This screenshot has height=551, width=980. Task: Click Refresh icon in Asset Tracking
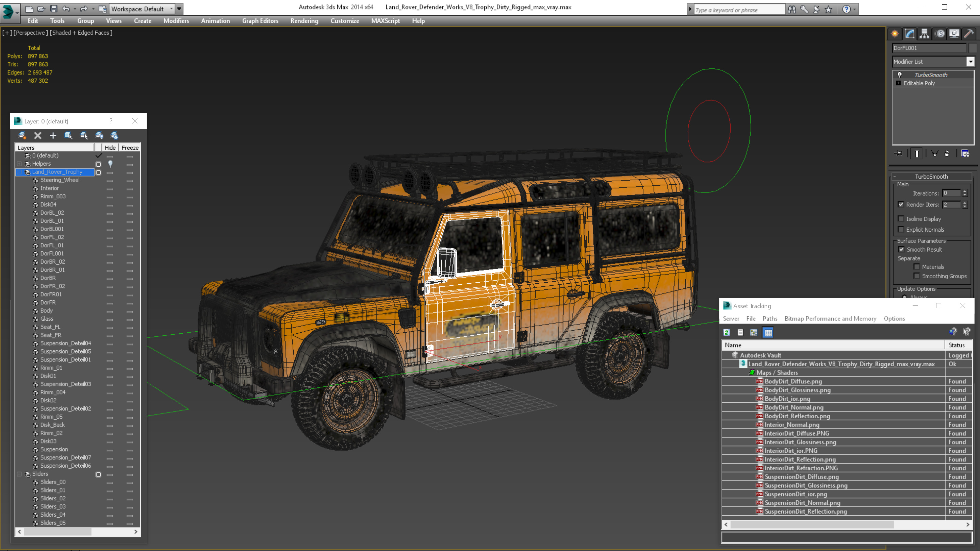coord(726,333)
